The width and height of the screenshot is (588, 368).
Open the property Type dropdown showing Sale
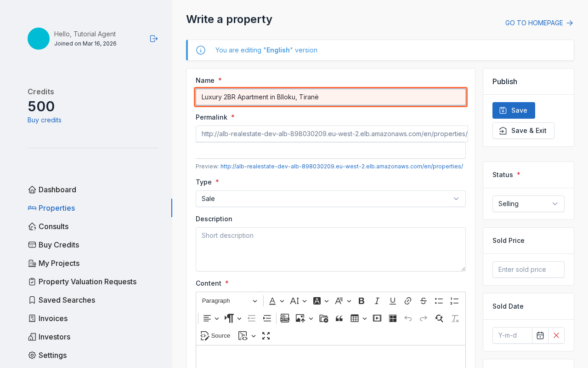point(331,199)
